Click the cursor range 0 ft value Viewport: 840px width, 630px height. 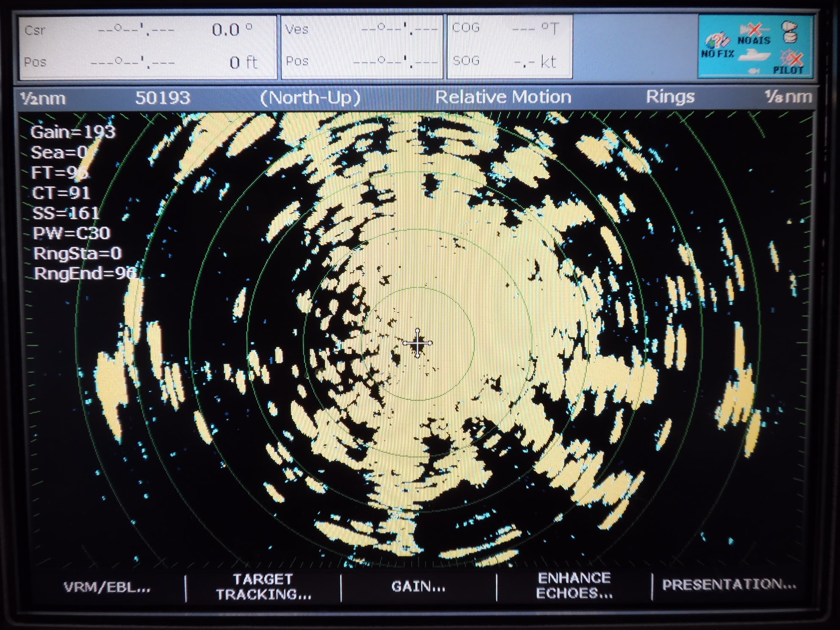click(243, 63)
